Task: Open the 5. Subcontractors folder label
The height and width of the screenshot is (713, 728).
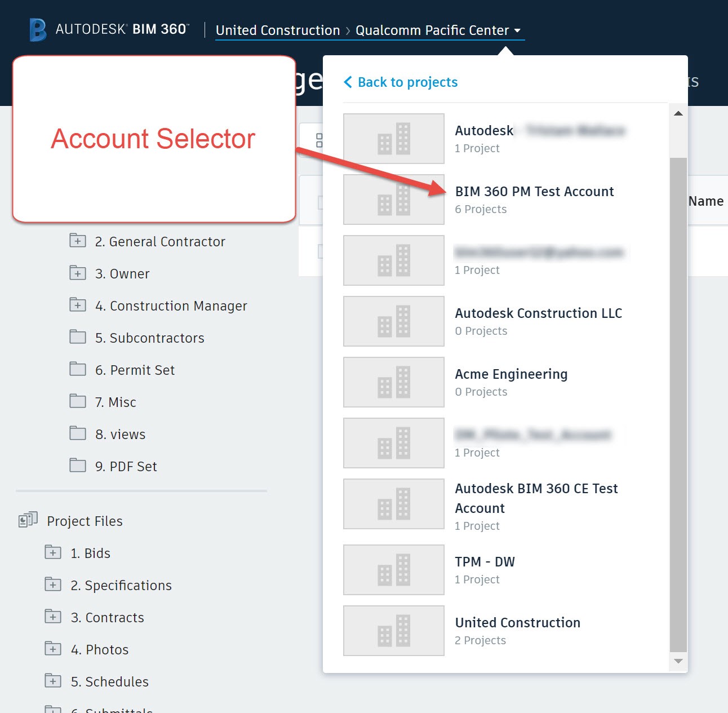Action: (150, 338)
